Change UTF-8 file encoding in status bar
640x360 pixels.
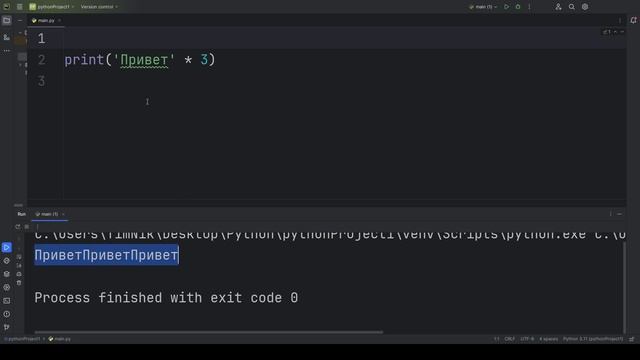(x=527, y=339)
